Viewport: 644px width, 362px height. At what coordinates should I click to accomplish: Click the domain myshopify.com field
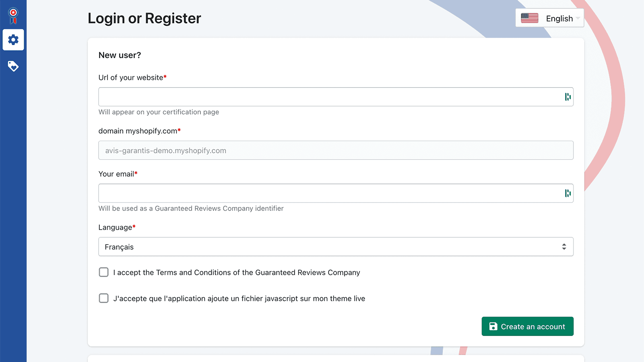point(336,150)
